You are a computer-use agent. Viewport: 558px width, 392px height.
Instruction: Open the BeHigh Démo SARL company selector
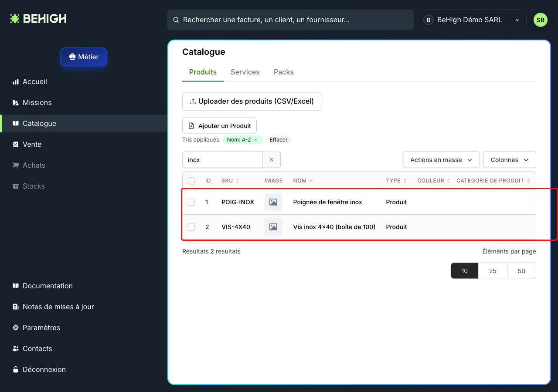[472, 20]
